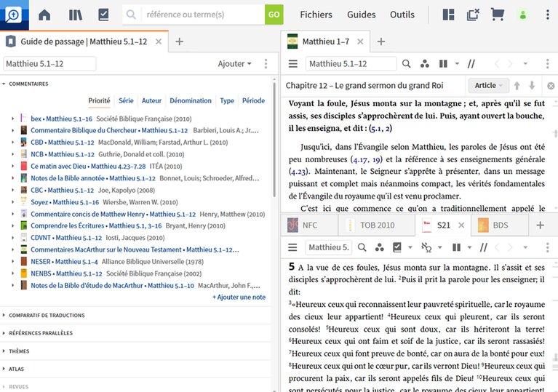The width and height of the screenshot is (558, 392).
Task: Open the green user account icon
Action: [523, 15]
